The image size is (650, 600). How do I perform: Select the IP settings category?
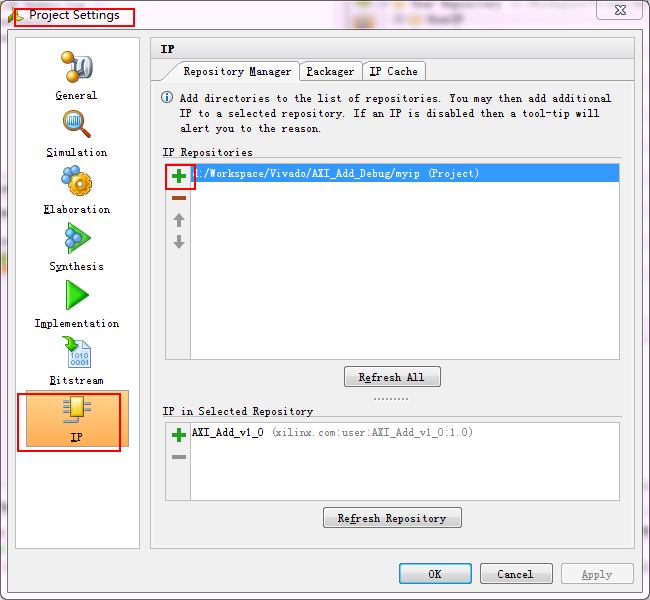[77, 419]
